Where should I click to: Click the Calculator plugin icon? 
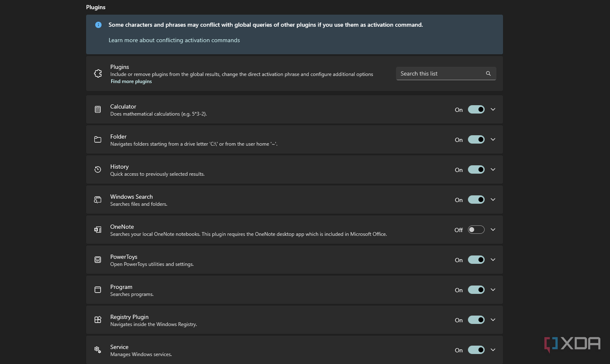(x=98, y=109)
